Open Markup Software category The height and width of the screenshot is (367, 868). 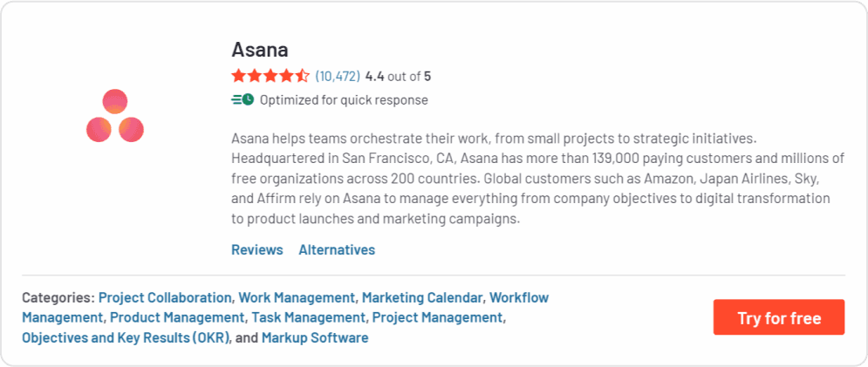coord(315,337)
